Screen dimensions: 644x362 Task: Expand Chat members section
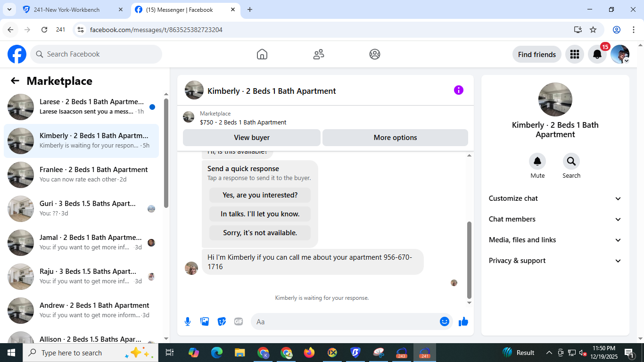[555, 219]
